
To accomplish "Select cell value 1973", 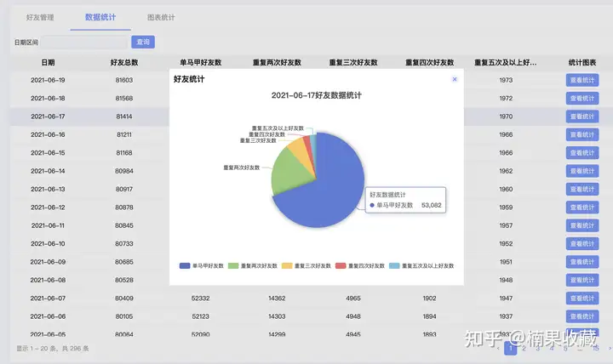I will [x=506, y=80].
